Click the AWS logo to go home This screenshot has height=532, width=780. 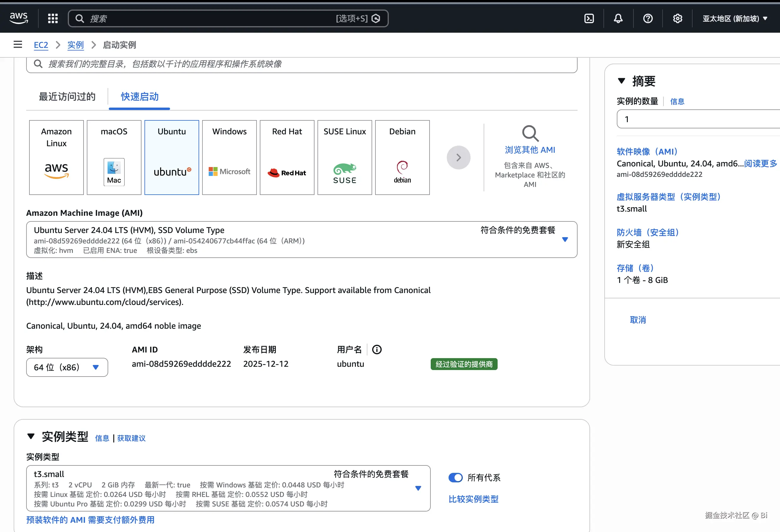(19, 18)
